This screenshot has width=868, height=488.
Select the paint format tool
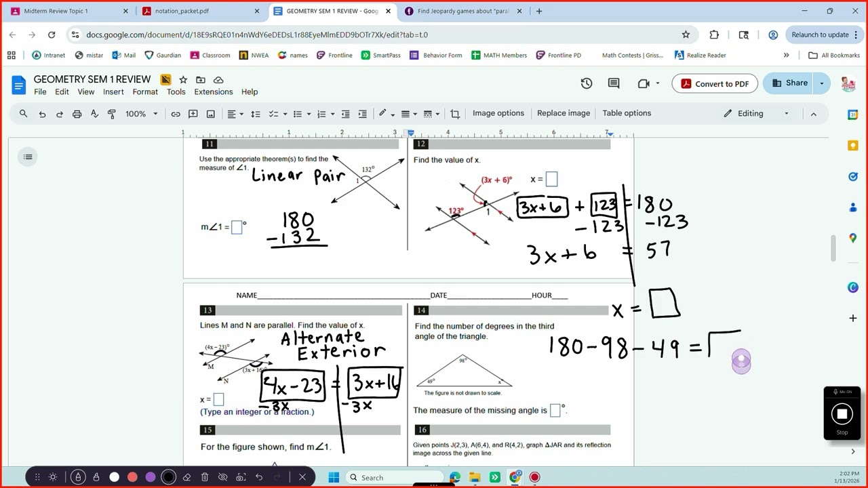[x=112, y=114]
